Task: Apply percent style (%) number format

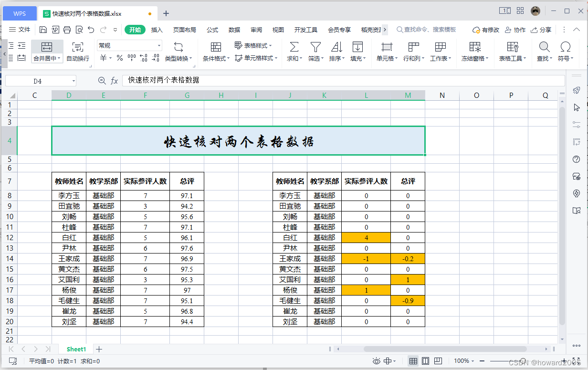Action: [120, 58]
